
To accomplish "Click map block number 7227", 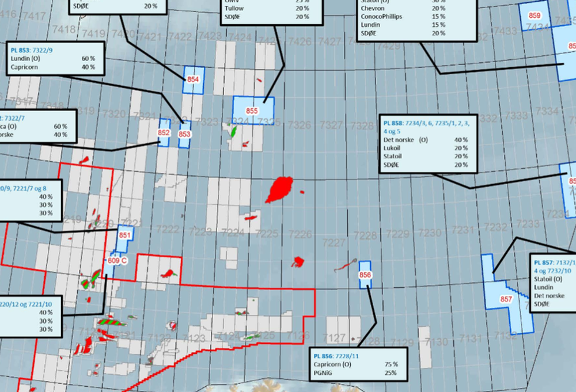I will [334, 242].
